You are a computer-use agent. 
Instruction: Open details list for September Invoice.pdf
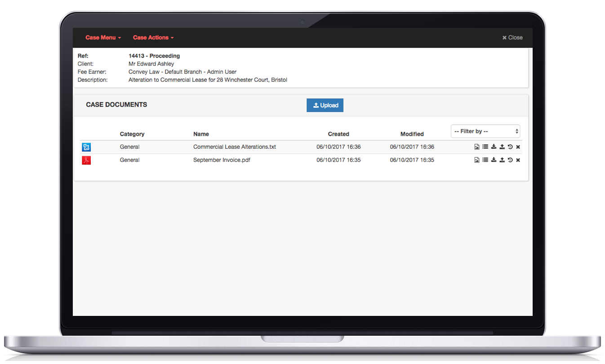485,160
